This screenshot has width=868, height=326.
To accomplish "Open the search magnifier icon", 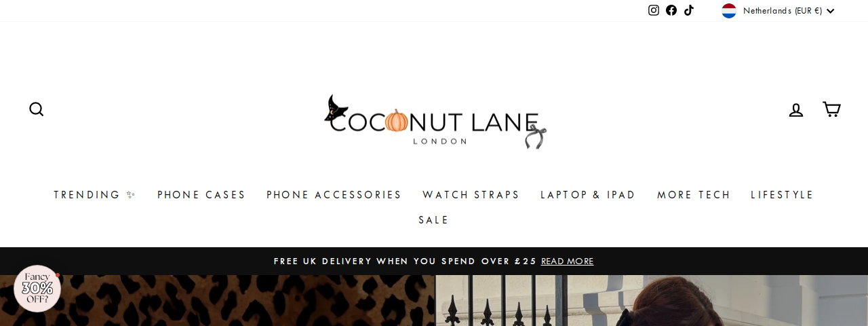I will (x=37, y=109).
